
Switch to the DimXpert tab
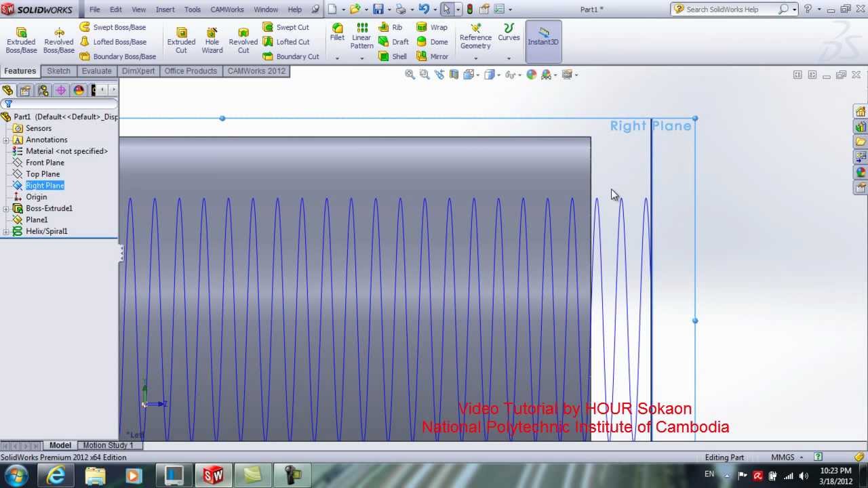138,71
